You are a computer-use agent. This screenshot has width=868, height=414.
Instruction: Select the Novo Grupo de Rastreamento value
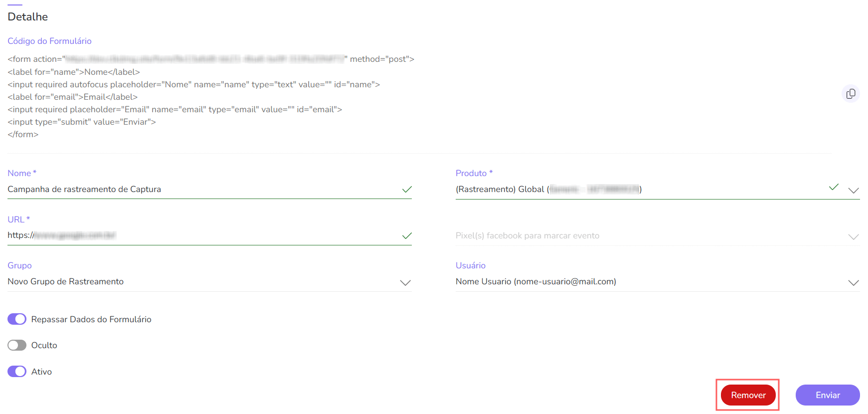pyautogui.click(x=66, y=282)
